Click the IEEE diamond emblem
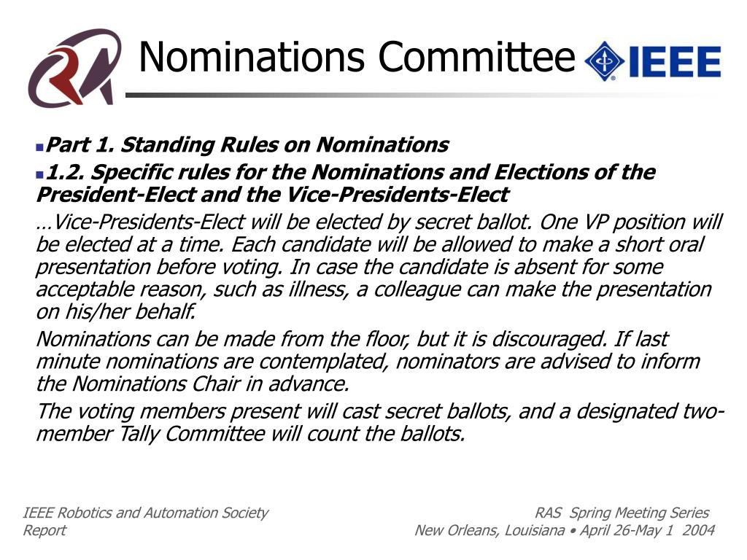747x560 pixels. [x=604, y=61]
